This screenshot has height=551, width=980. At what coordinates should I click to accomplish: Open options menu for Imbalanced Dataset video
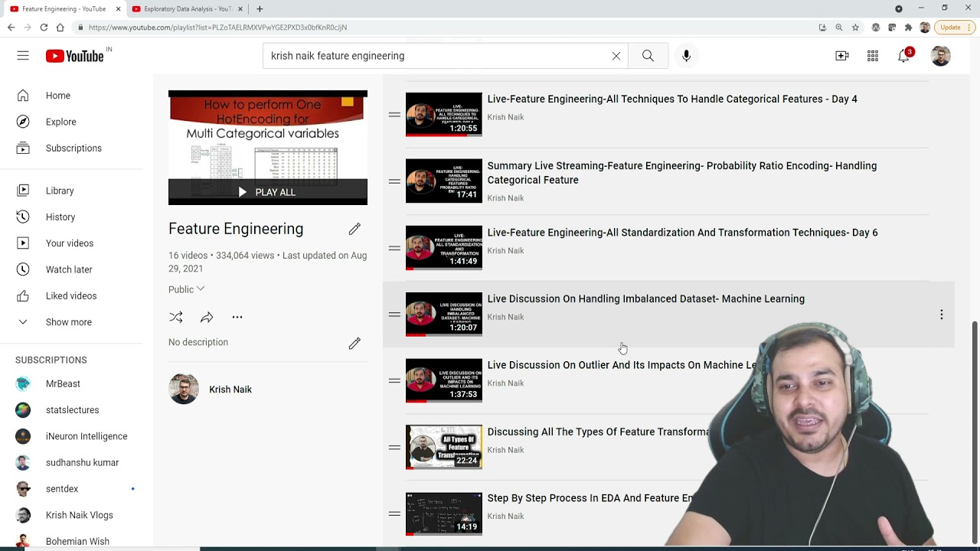coord(942,315)
